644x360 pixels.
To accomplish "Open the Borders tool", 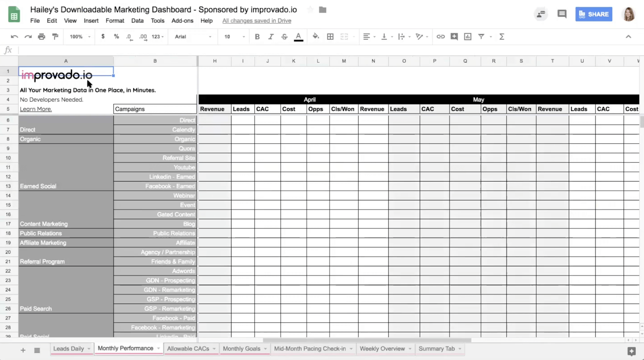I will [x=330, y=37].
